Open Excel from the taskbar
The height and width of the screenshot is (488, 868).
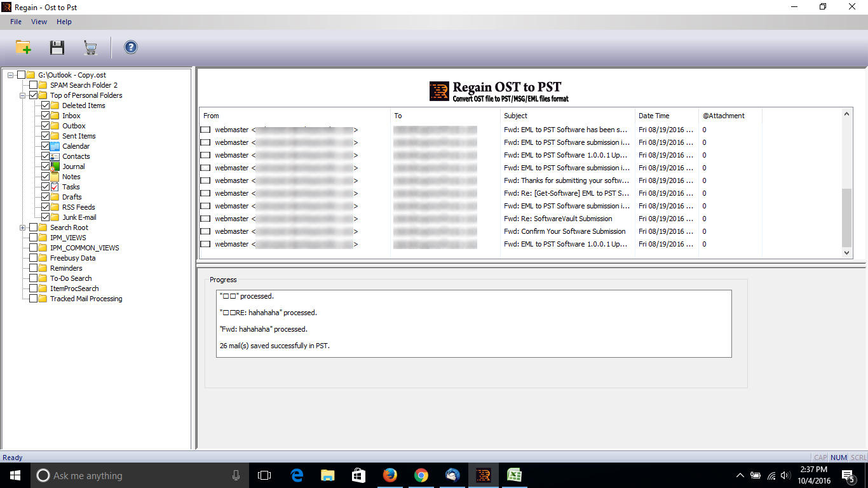click(514, 475)
